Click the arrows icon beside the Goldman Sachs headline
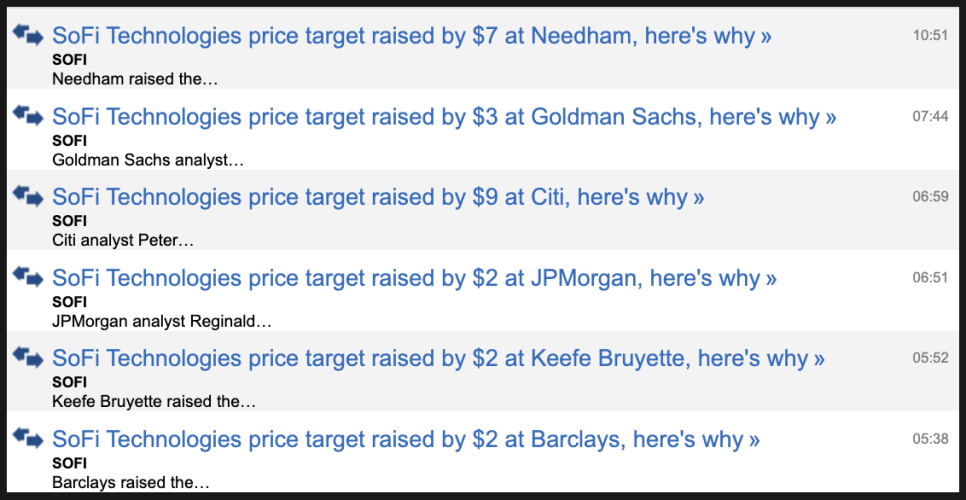Image resolution: width=966 pixels, height=500 pixels. (x=28, y=115)
